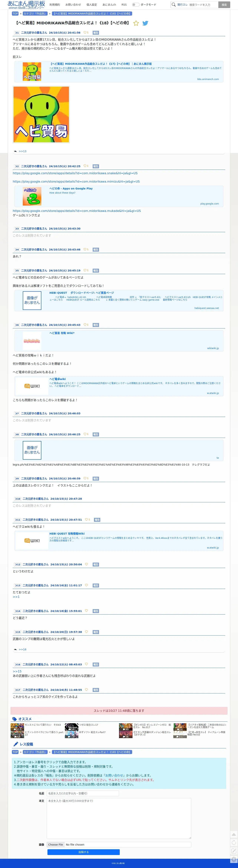
Task: Share thread via the Twitter bird icon
Action: [x=145, y=23]
